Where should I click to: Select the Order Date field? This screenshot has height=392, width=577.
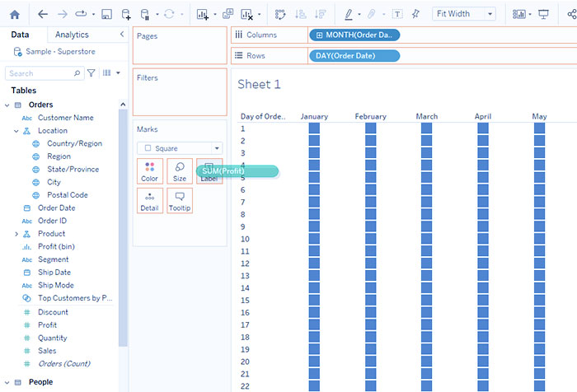pos(56,208)
